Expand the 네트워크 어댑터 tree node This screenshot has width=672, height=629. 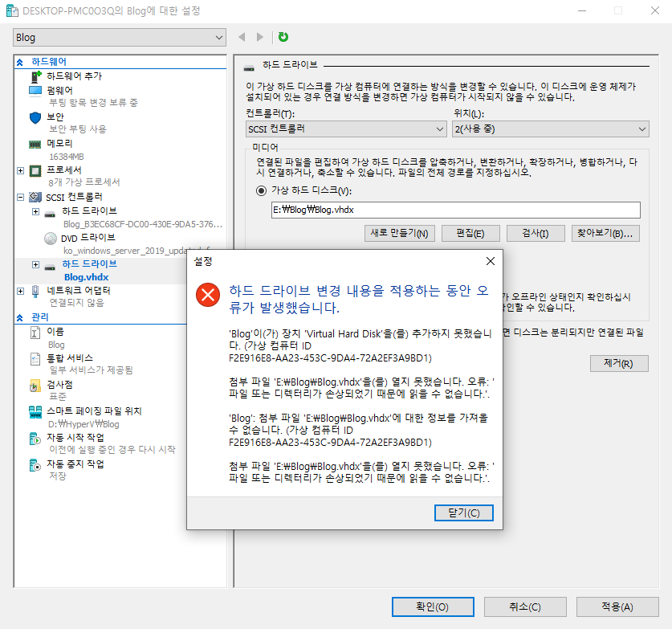pyautogui.click(x=20, y=291)
